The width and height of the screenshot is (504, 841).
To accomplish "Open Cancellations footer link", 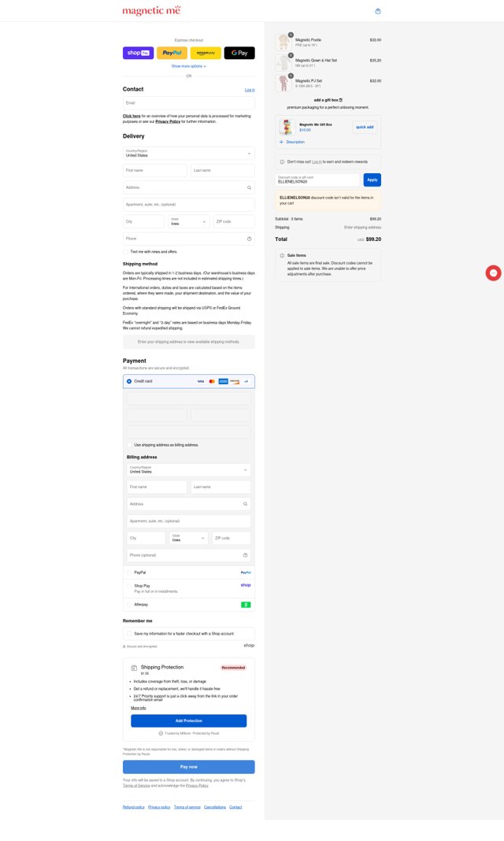I will [215, 807].
